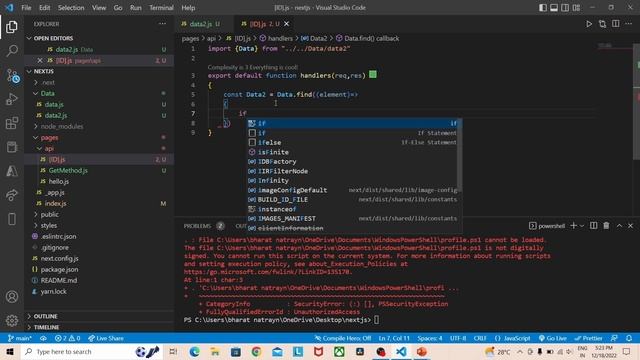Open Explorer views and more actions menu
This screenshot has width=640, height=360.
point(162,24)
